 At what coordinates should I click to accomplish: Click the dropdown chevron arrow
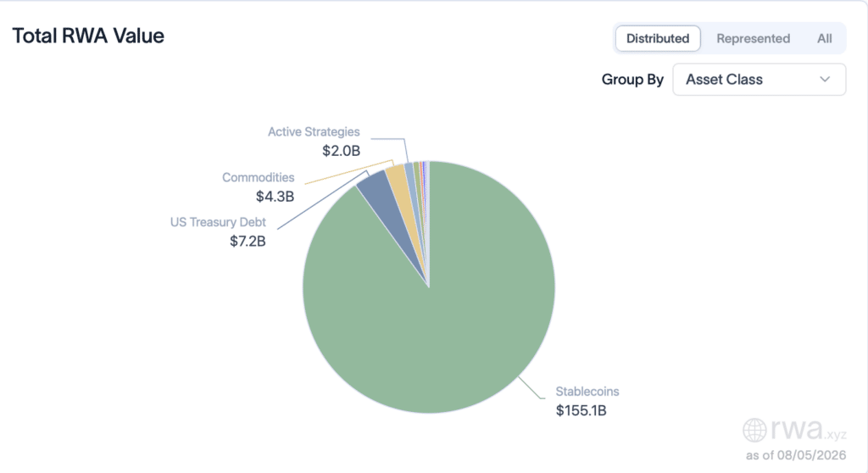pos(825,79)
